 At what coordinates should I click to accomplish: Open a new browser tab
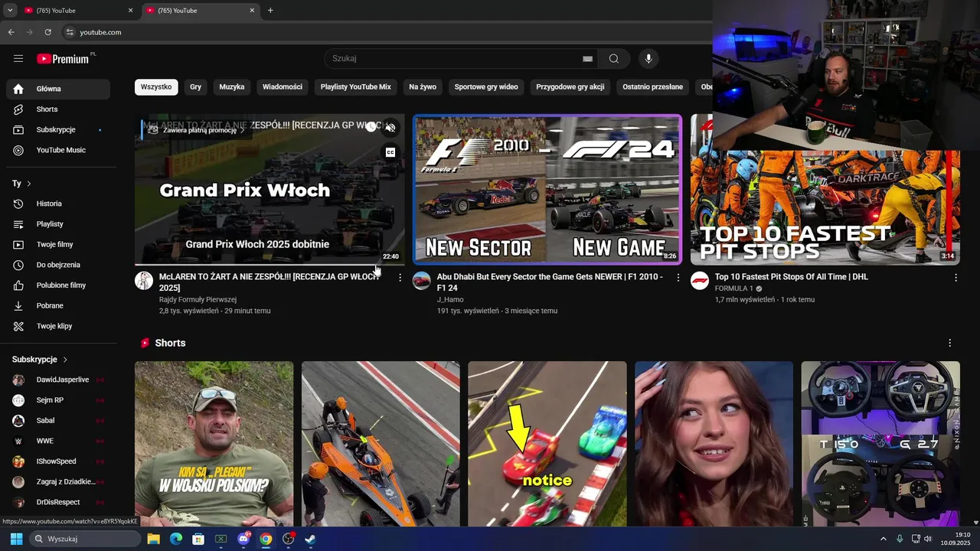[270, 11]
